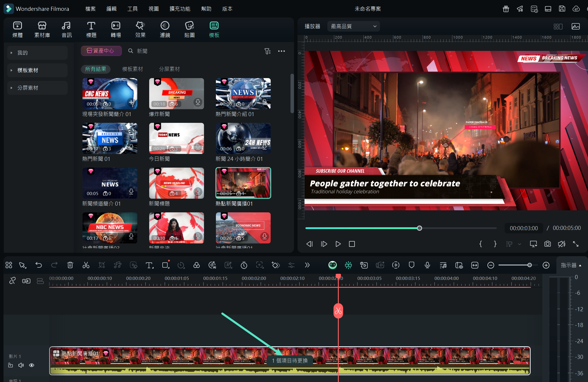This screenshot has height=382, width=588.
Task: Click the undo arrow icon
Action: click(x=39, y=265)
